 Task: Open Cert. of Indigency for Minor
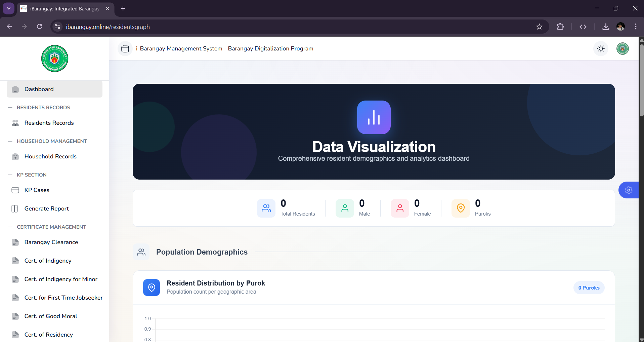pos(60,279)
